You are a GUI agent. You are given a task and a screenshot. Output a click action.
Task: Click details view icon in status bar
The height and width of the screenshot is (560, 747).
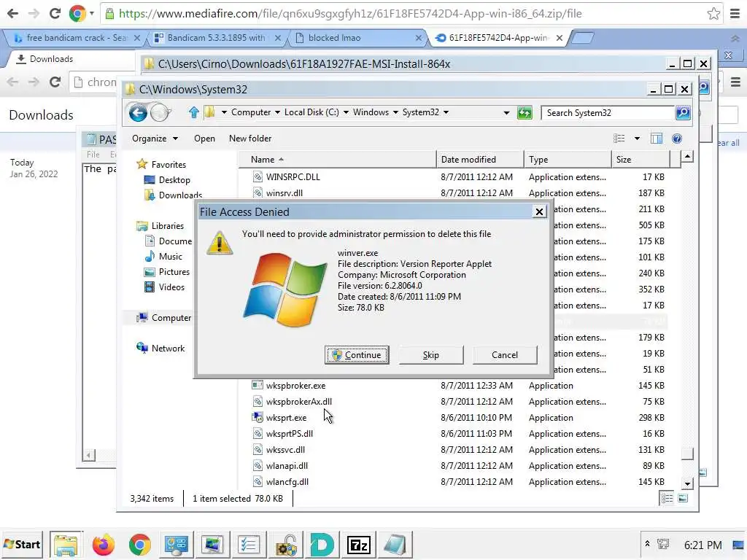point(667,498)
